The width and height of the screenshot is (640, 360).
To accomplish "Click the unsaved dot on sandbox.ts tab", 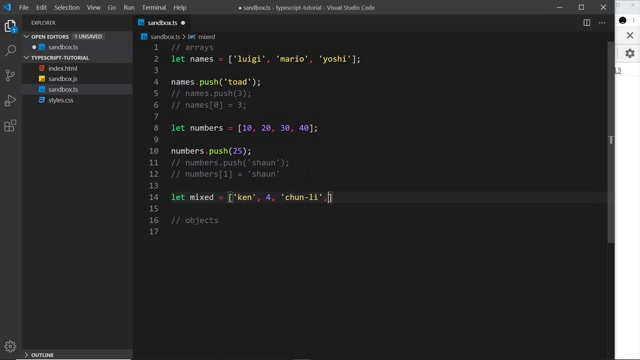I will pos(183,23).
